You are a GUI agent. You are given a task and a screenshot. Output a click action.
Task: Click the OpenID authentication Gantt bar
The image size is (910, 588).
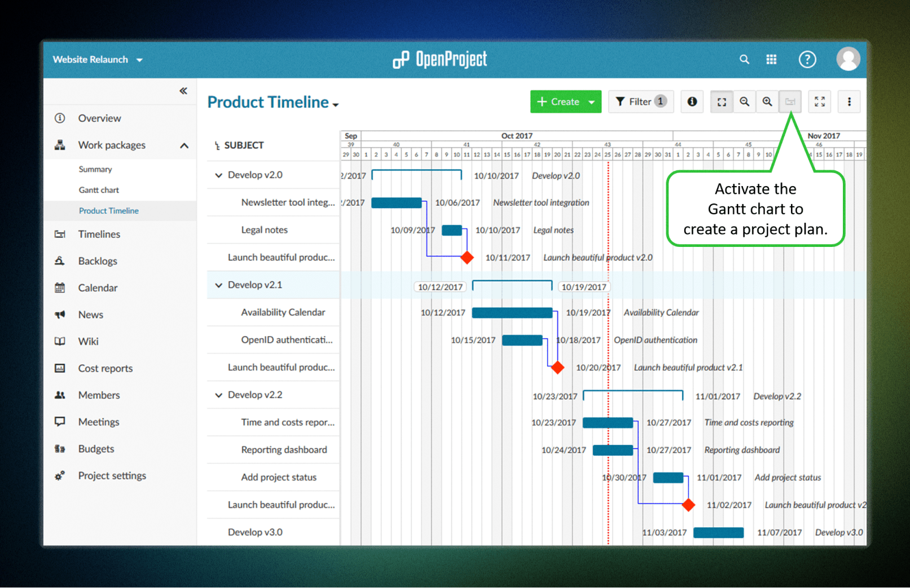tap(522, 341)
